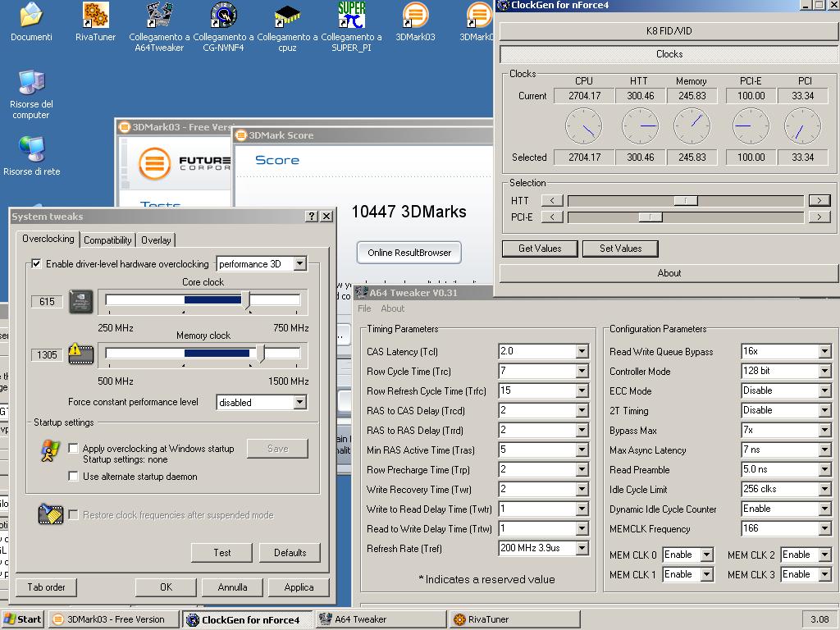
Task: Switch to RivaTuner taskbar item
Action: [515, 619]
